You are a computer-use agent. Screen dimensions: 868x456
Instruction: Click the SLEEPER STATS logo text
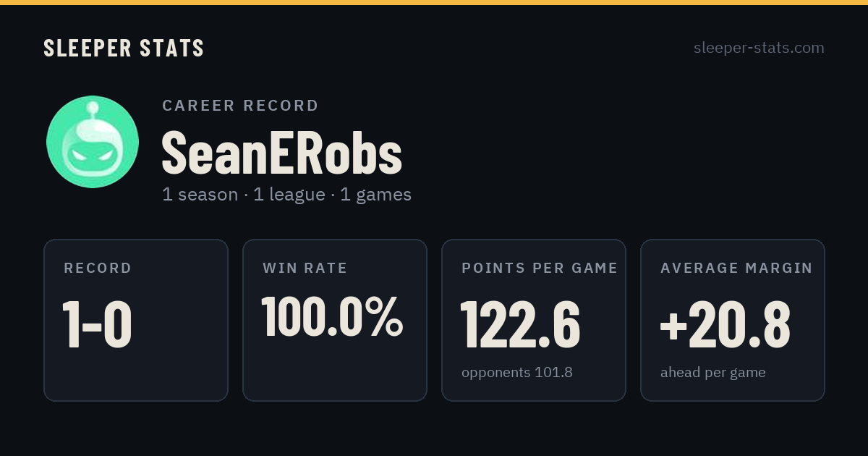click(124, 48)
